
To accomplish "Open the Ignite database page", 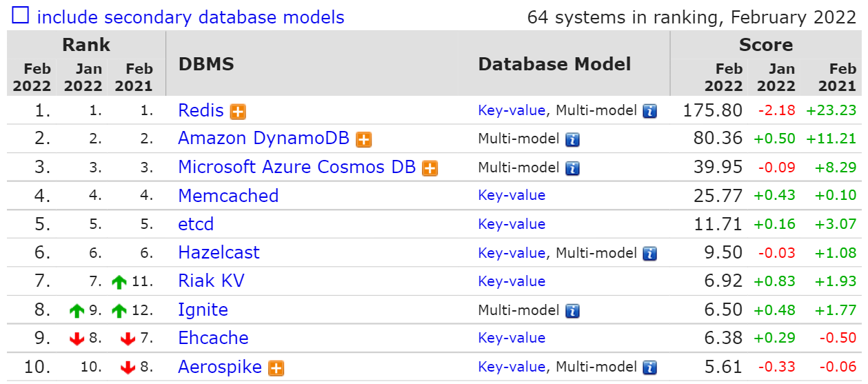I will [x=203, y=310].
